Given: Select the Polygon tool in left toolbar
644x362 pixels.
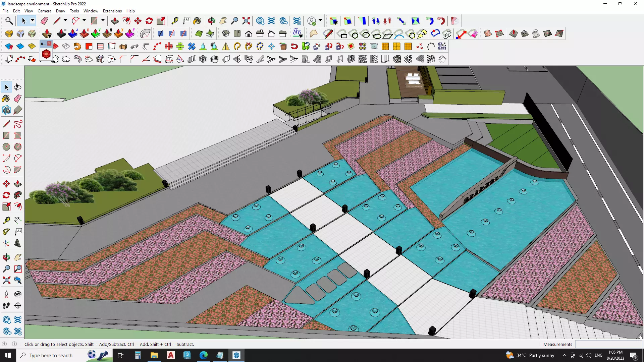Looking at the screenshot, I should click(x=18, y=147).
